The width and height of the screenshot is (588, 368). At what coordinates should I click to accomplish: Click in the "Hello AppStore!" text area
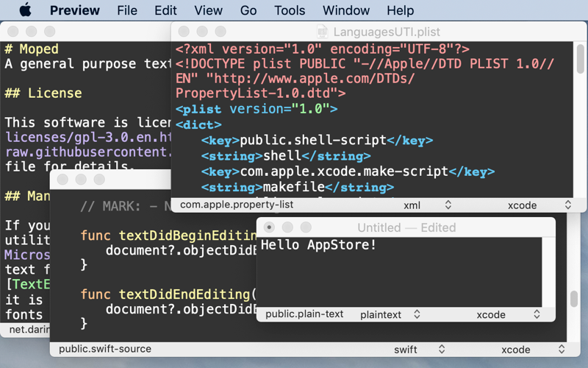click(x=397, y=272)
